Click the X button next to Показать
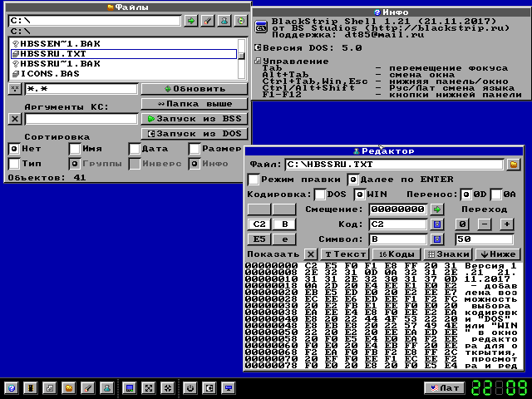 click(310, 254)
